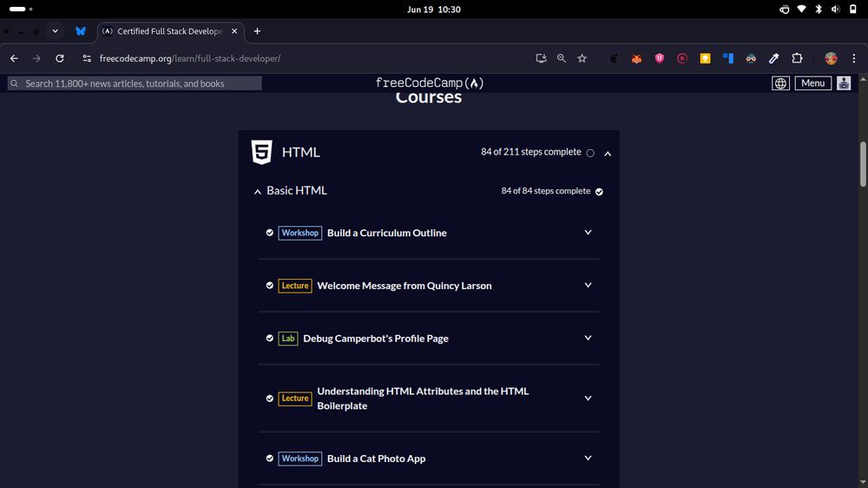The image size is (868, 488).
Task: Open the freeCodeCamp Menu button
Action: [x=812, y=83]
